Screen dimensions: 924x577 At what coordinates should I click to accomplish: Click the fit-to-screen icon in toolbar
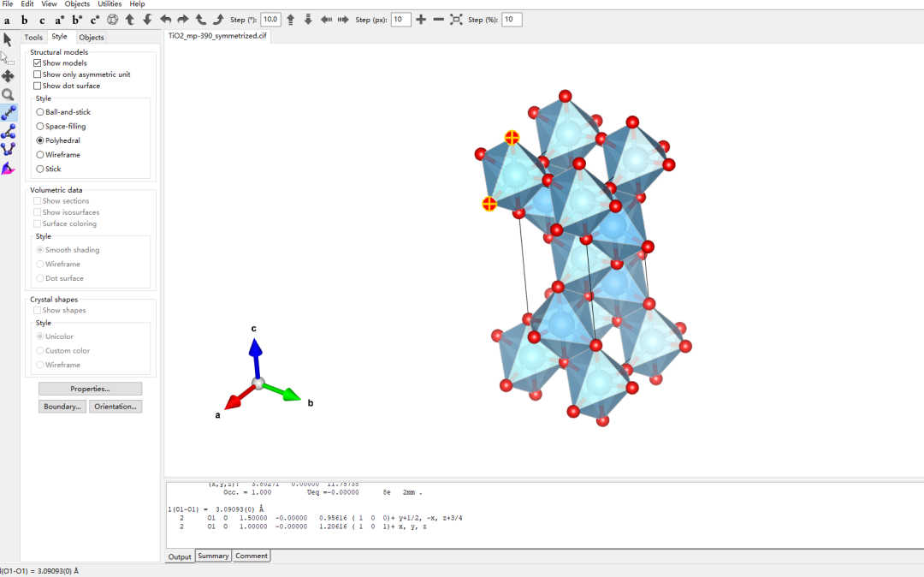point(456,20)
